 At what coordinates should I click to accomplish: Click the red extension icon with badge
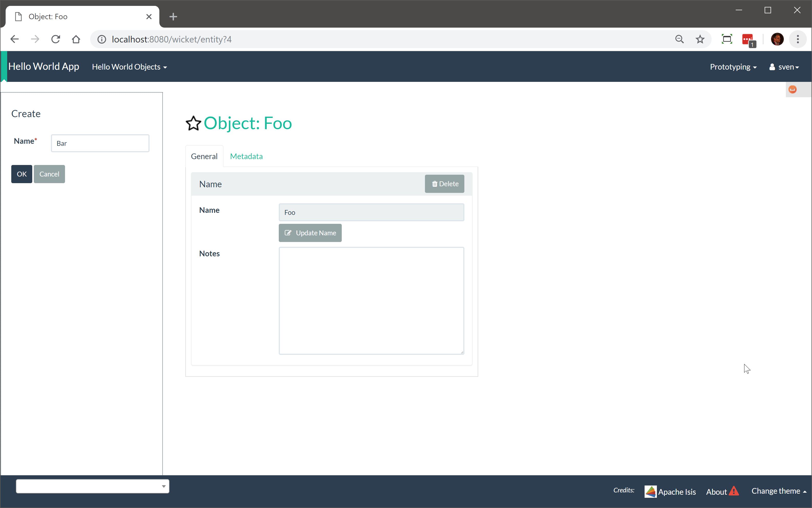click(x=747, y=40)
